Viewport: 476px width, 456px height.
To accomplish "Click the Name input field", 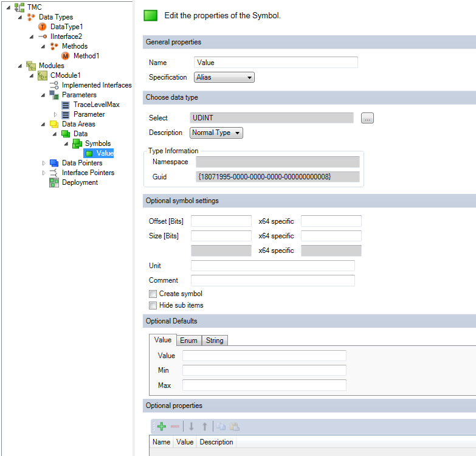I will point(275,63).
